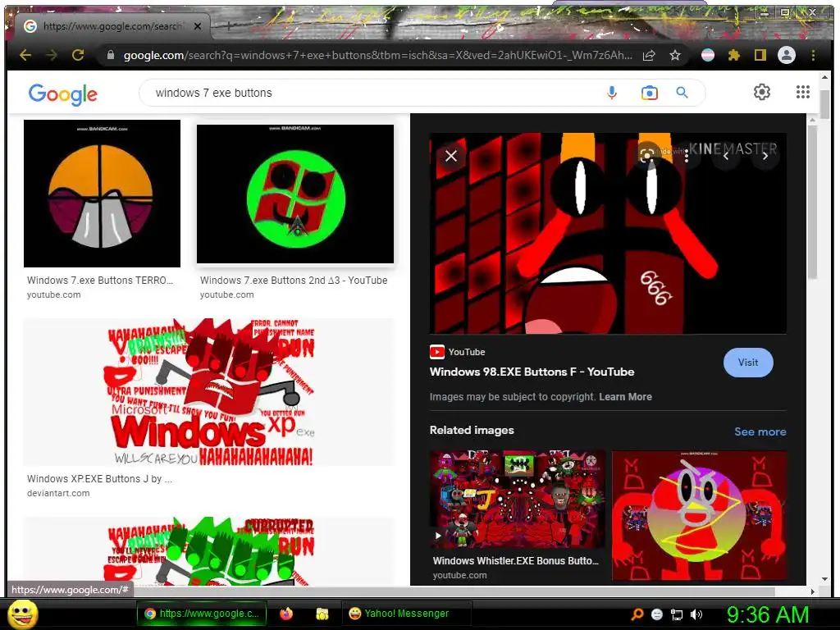This screenshot has width=840, height=630.
Task: Go back in browser history
Action: click(25, 55)
